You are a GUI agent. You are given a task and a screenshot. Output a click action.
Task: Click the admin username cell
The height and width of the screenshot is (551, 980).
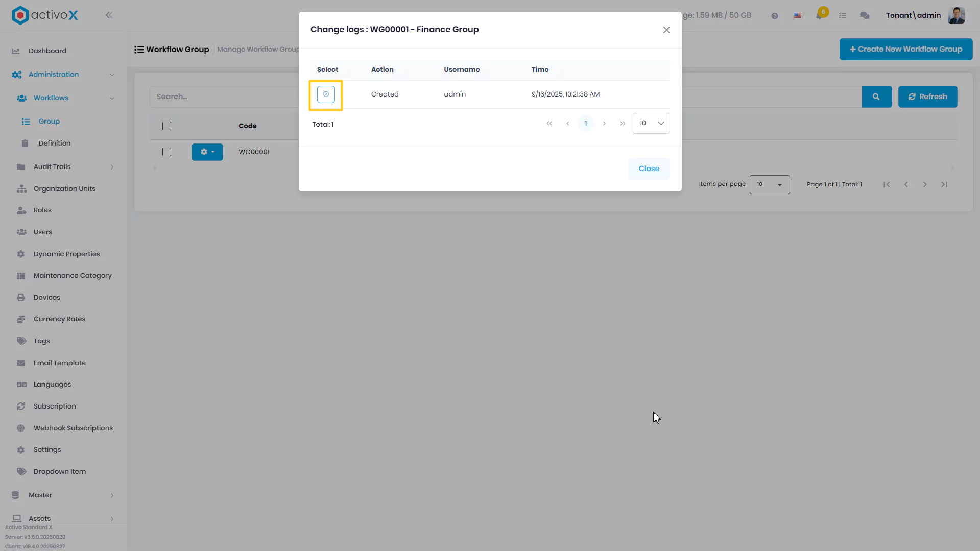pyautogui.click(x=455, y=94)
